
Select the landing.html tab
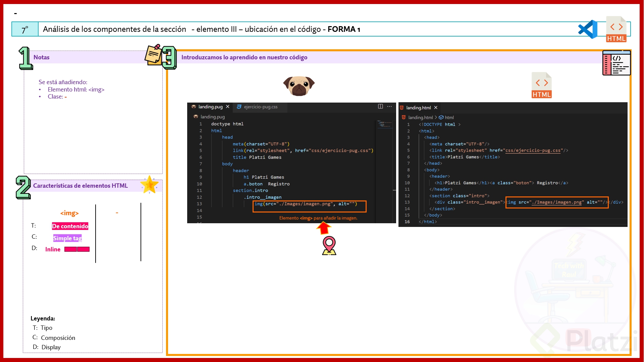tap(419, 108)
